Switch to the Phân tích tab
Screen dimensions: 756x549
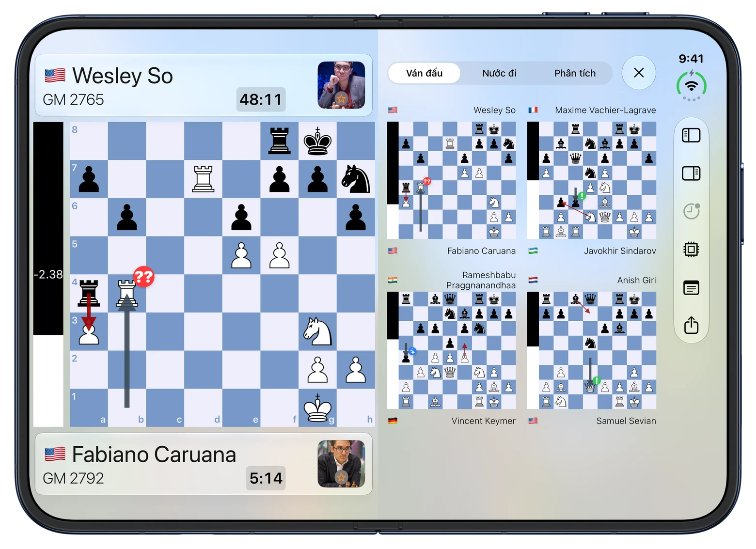[x=575, y=73]
